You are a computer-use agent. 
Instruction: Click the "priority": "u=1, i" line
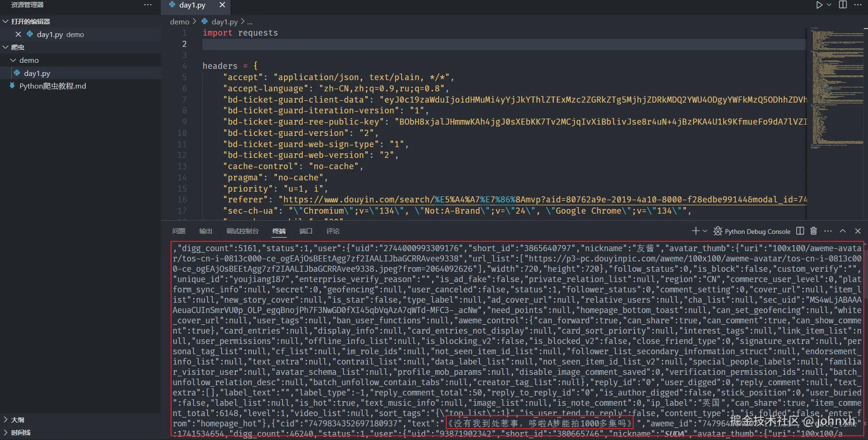point(276,189)
